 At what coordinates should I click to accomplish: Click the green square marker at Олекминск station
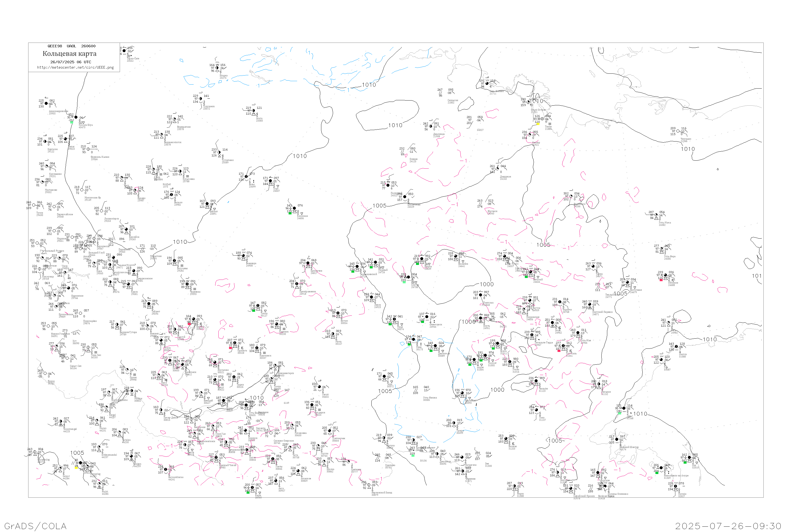423,322
